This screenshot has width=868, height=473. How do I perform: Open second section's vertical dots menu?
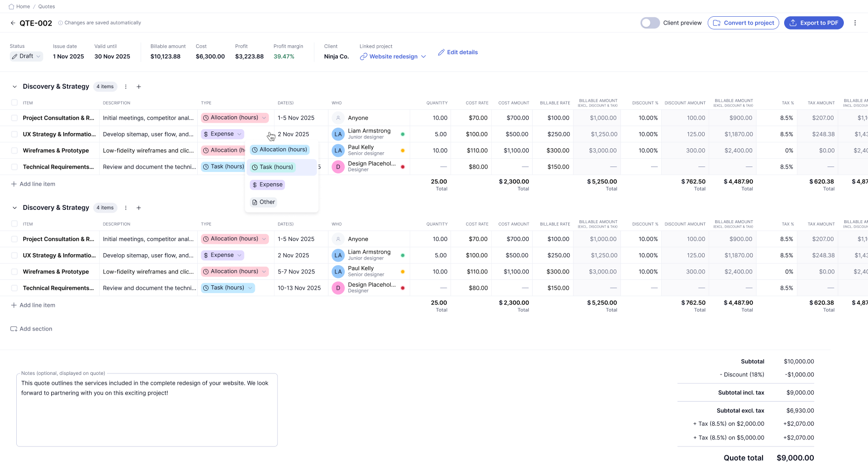pos(126,208)
